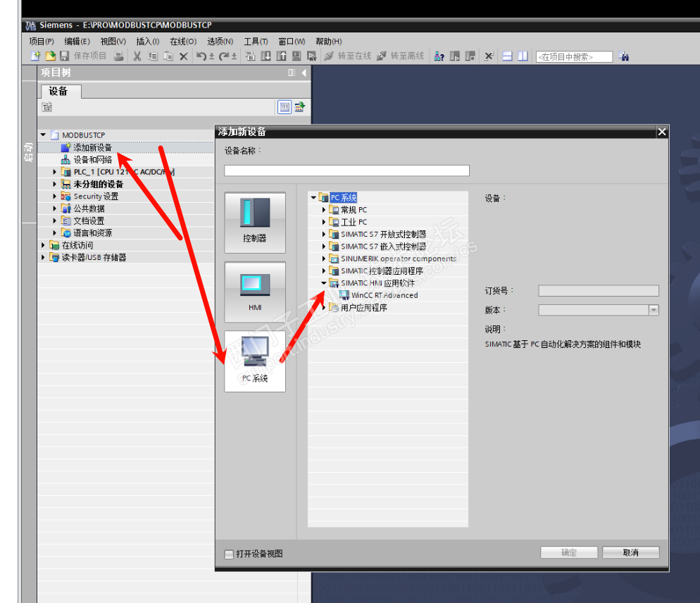The height and width of the screenshot is (603, 700).
Task: Click the Split editor horizontally icon
Action: [x=507, y=56]
